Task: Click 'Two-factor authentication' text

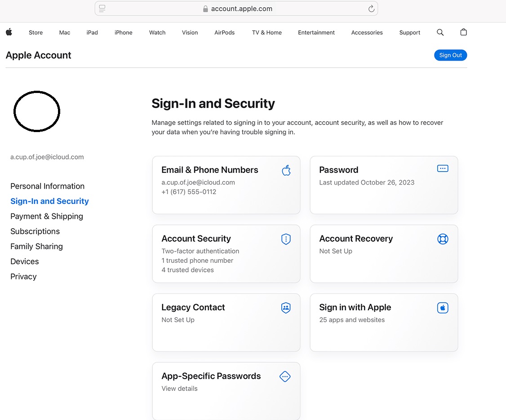Action: coord(200,251)
